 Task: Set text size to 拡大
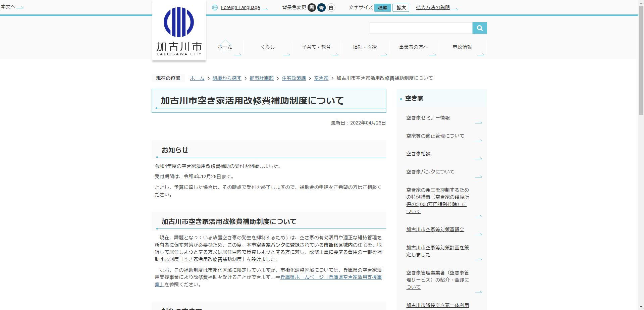(401, 8)
